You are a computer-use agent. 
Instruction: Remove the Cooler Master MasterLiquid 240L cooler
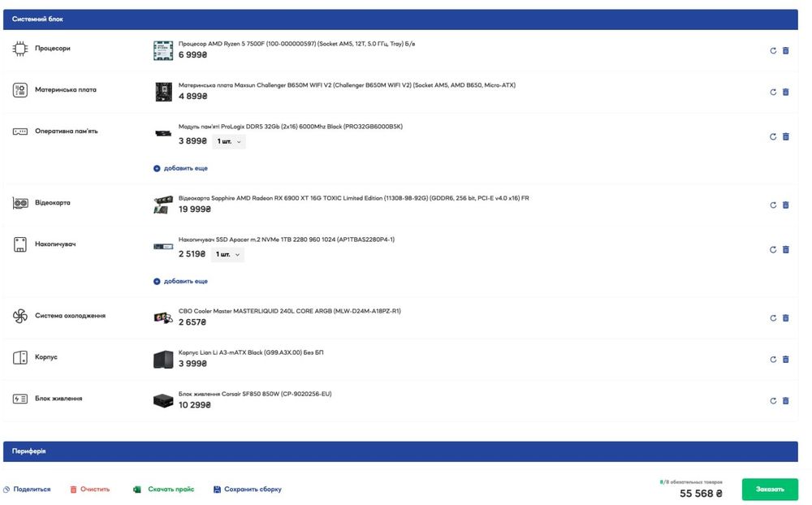tap(785, 318)
